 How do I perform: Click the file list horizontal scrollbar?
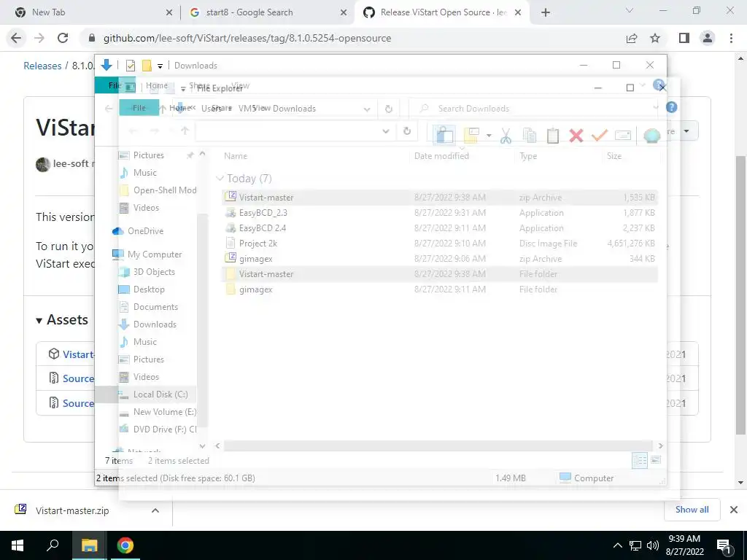(438, 446)
